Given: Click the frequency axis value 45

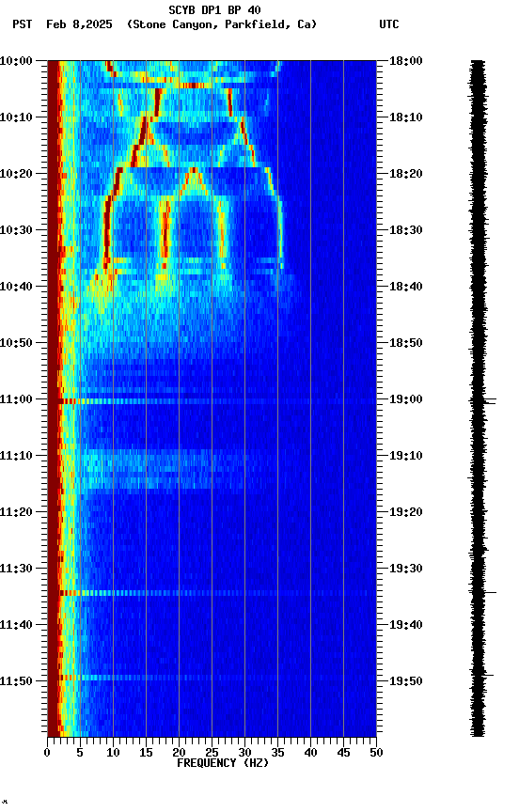Looking at the screenshot, I should (x=343, y=753).
